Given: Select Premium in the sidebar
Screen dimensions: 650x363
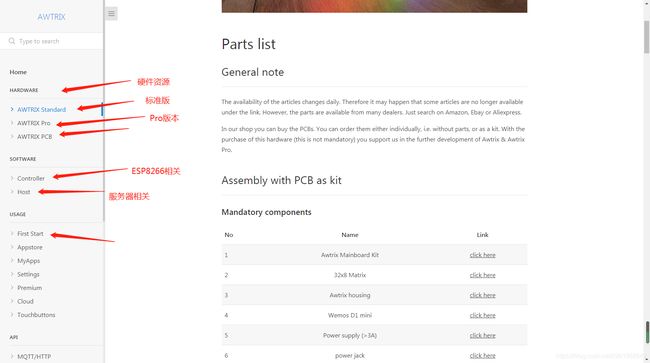Looking at the screenshot, I should tap(29, 288).
